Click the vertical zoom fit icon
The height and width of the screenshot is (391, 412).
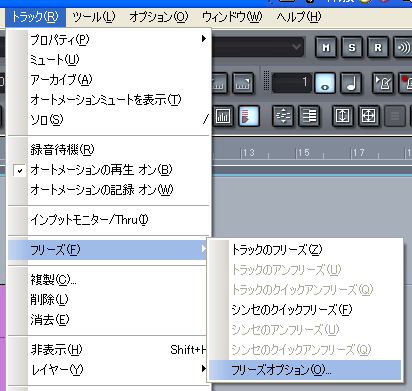tap(283, 116)
